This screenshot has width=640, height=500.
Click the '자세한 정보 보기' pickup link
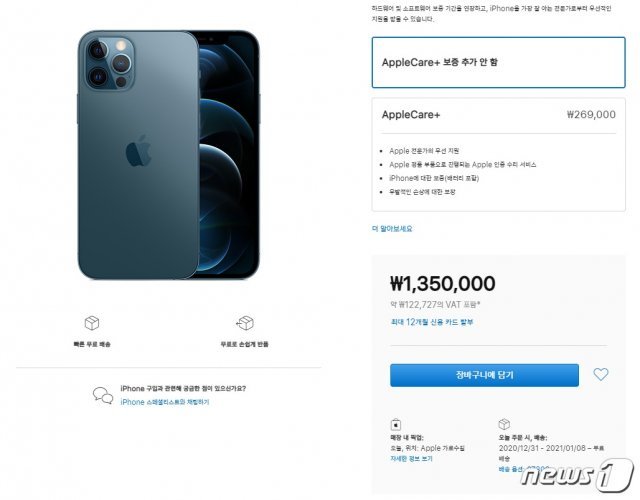click(412, 458)
